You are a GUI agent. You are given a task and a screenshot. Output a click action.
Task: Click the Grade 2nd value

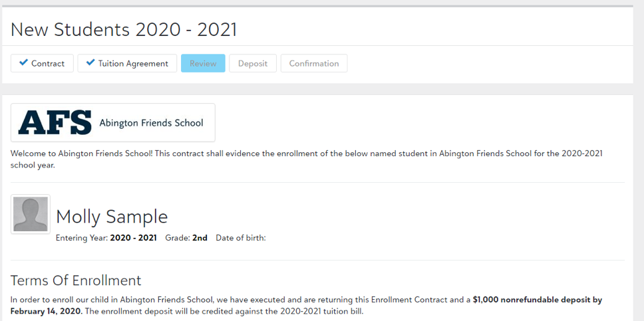tap(200, 238)
